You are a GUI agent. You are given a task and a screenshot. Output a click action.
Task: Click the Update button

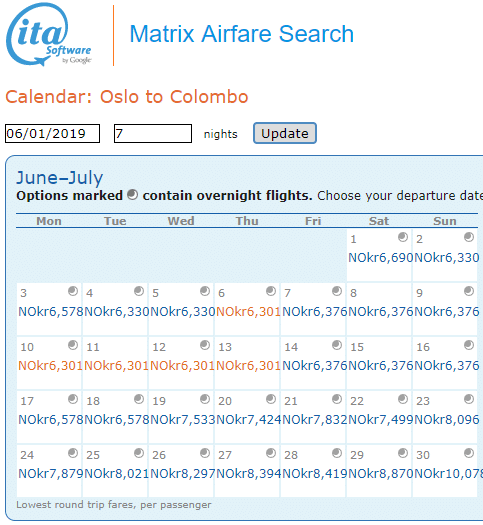click(x=285, y=133)
